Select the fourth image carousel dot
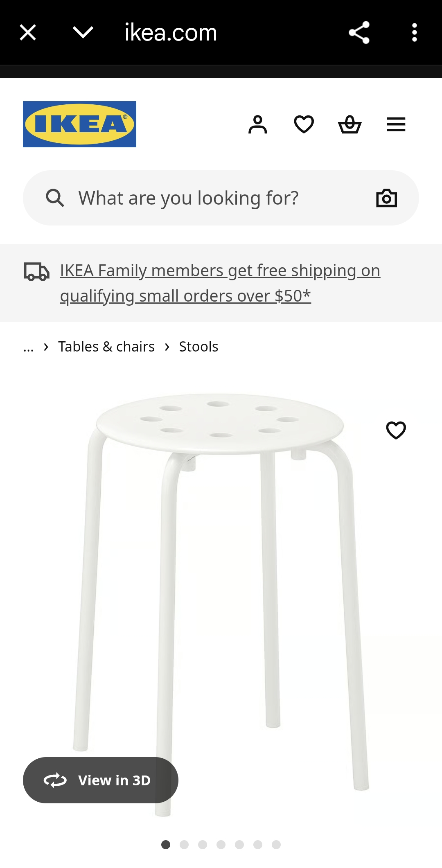The height and width of the screenshot is (868, 442). (221, 845)
